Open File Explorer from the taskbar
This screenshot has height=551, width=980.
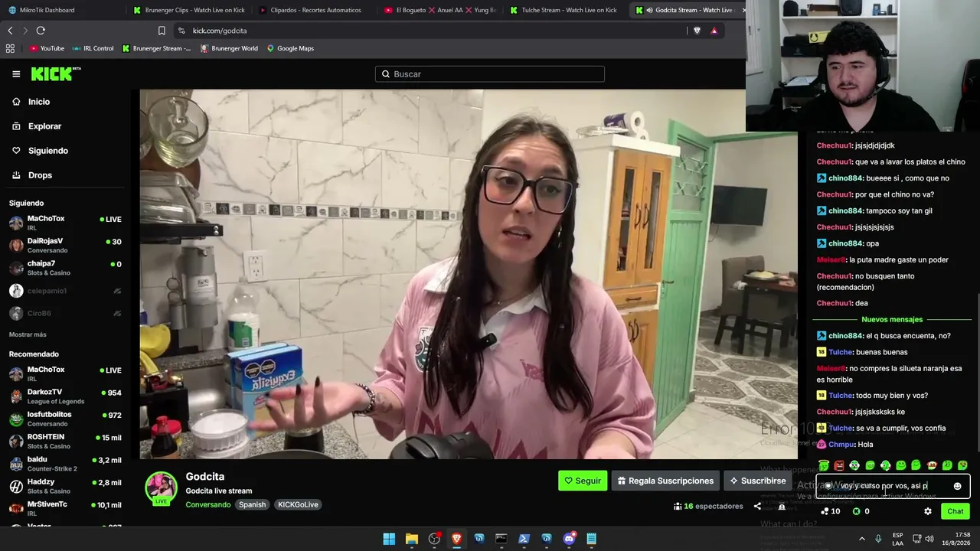(411, 539)
